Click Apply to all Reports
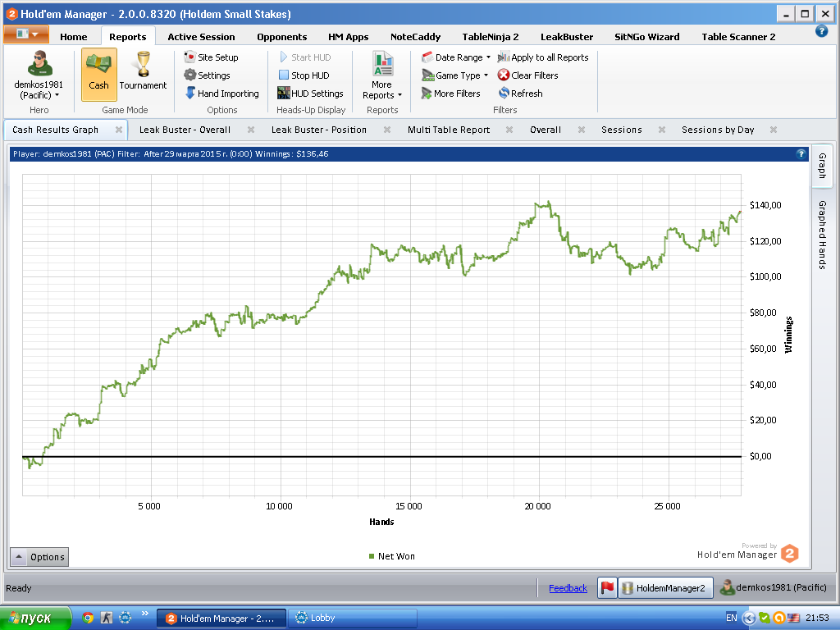The image size is (840, 630). pyautogui.click(x=543, y=57)
